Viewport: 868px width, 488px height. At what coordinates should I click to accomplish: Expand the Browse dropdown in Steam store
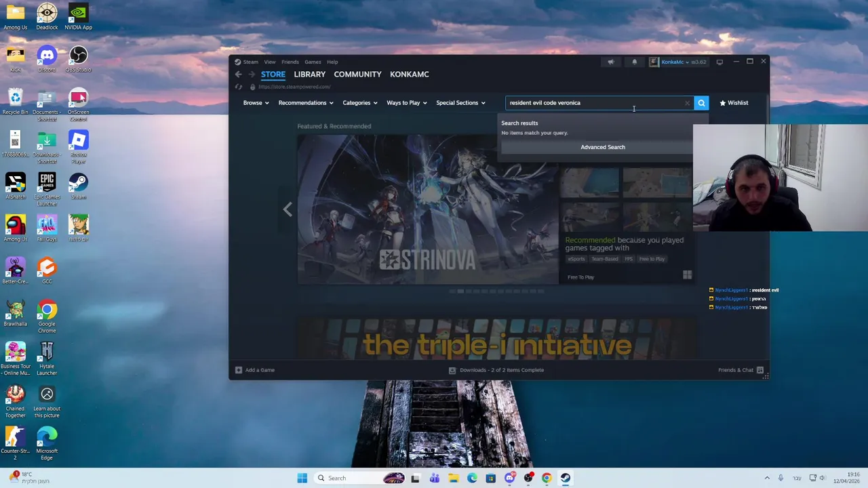(x=256, y=103)
